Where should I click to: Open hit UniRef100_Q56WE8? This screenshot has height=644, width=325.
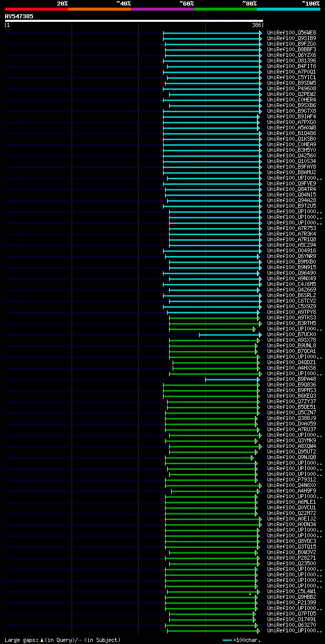292,33
